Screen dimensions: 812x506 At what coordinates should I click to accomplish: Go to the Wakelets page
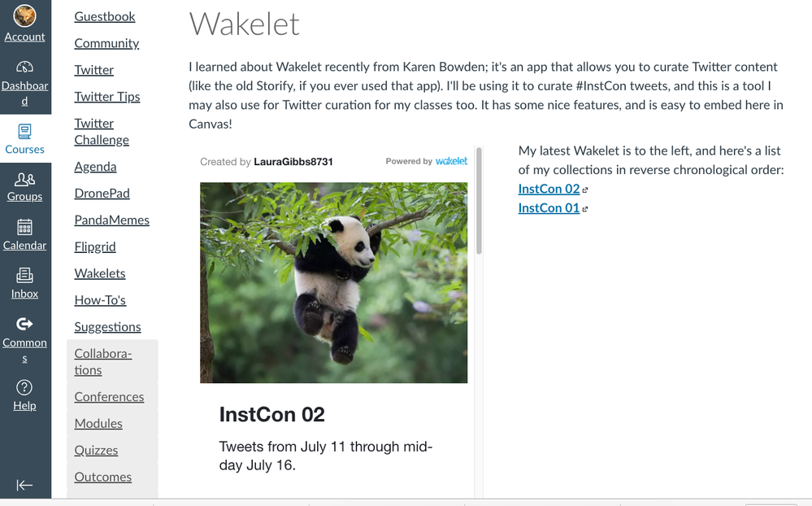point(99,273)
